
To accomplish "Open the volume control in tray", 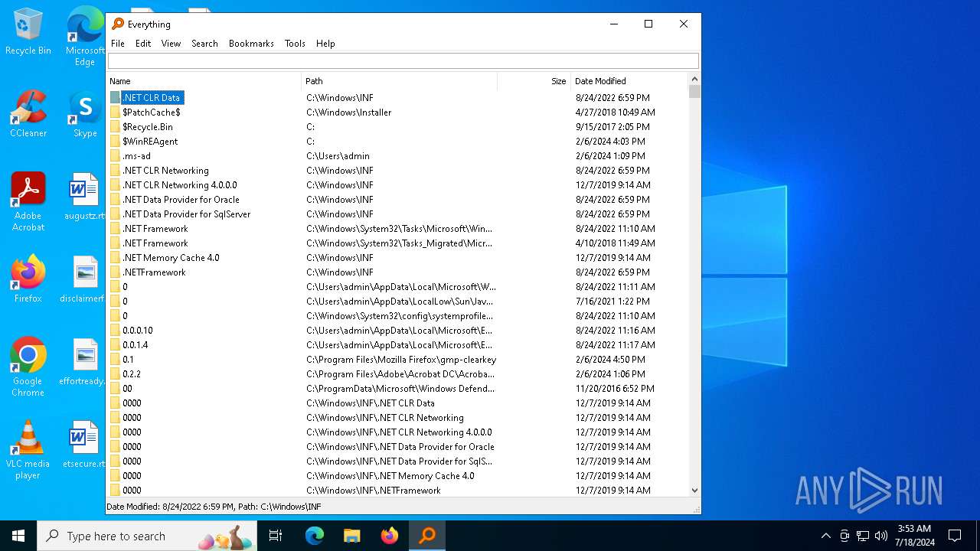I will click(881, 536).
